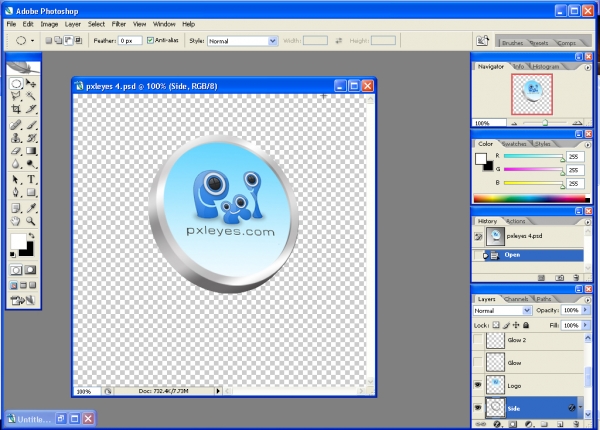Toggle the Anti-alias checkbox

point(150,40)
